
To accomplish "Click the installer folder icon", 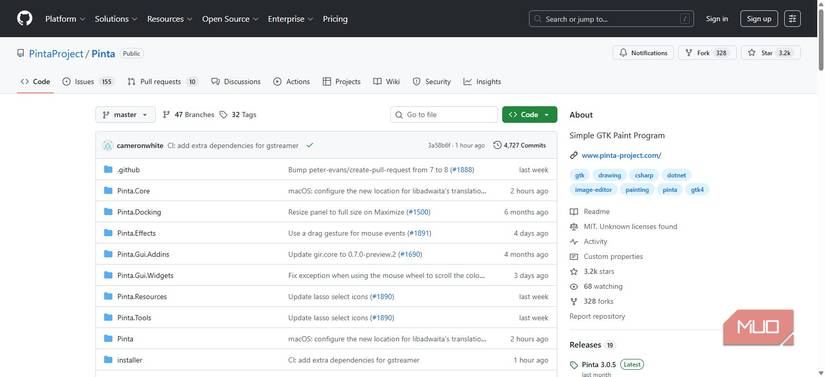I will click(108, 360).
